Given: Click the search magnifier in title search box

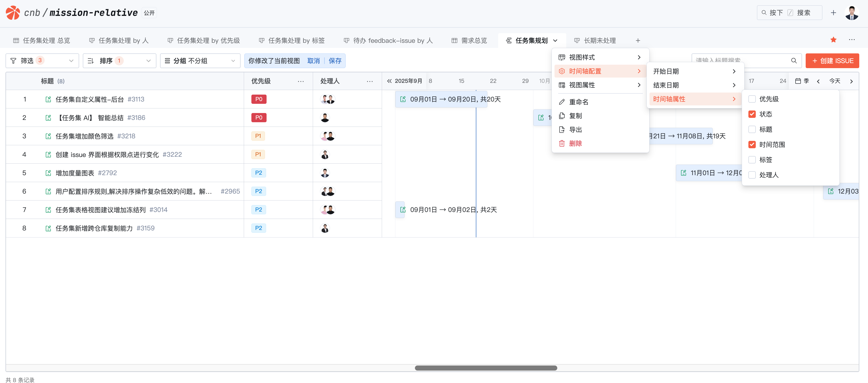Looking at the screenshot, I should [793, 61].
